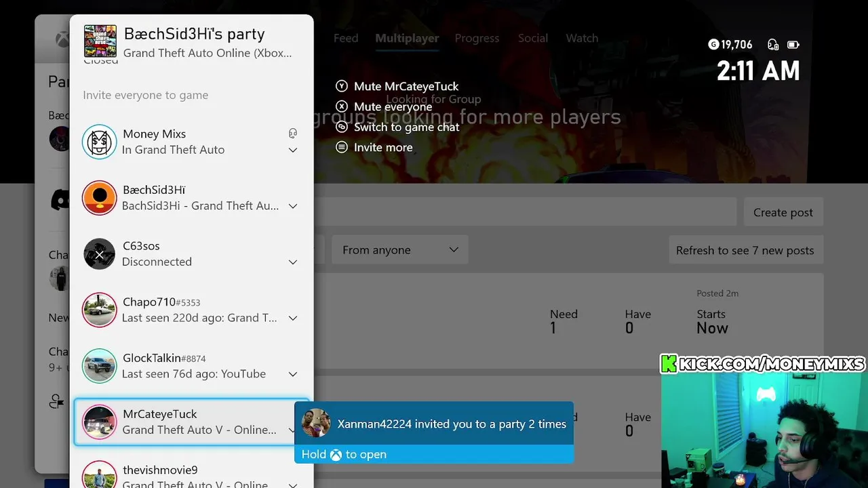Click headset icon beside Money Mixs
This screenshot has width=868, height=488.
(x=293, y=134)
